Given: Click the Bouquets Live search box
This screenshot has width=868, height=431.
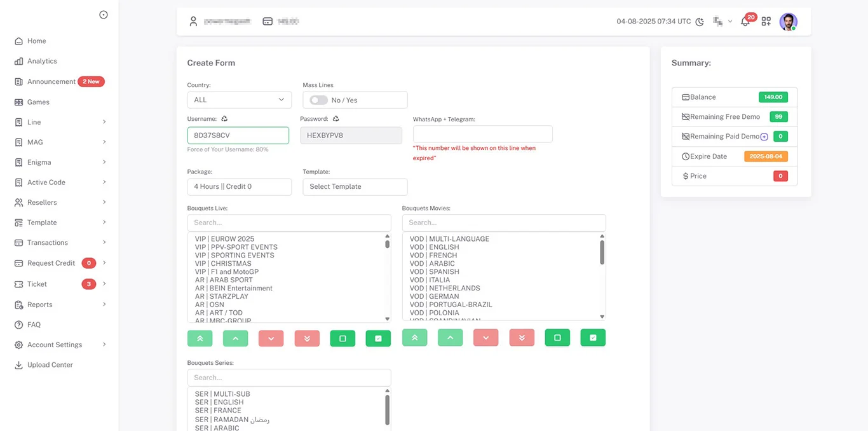Looking at the screenshot, I should 289,222.
